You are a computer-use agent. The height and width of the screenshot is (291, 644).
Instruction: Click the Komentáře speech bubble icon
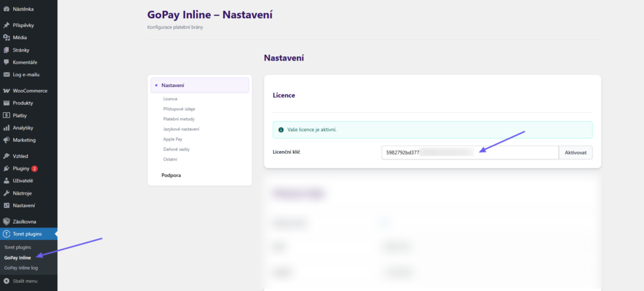point(6,62)
